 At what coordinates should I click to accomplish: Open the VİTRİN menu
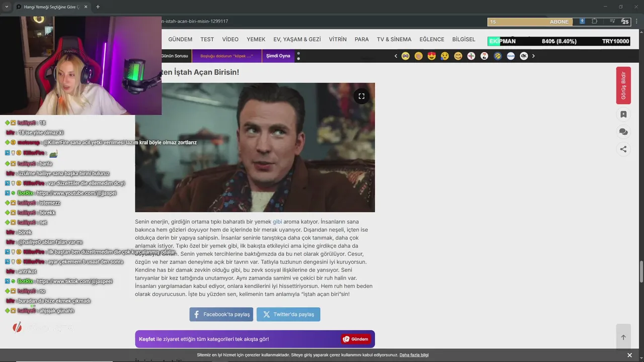point(338,39)
